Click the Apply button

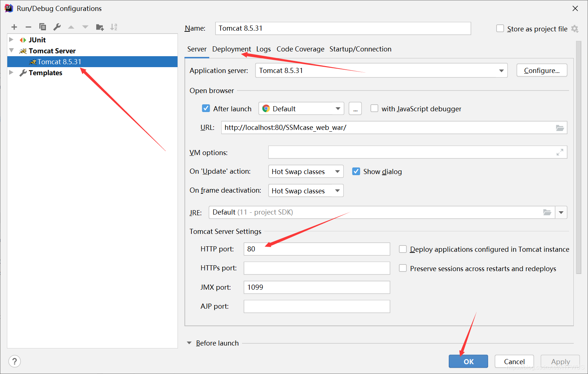tap(560, 361)
